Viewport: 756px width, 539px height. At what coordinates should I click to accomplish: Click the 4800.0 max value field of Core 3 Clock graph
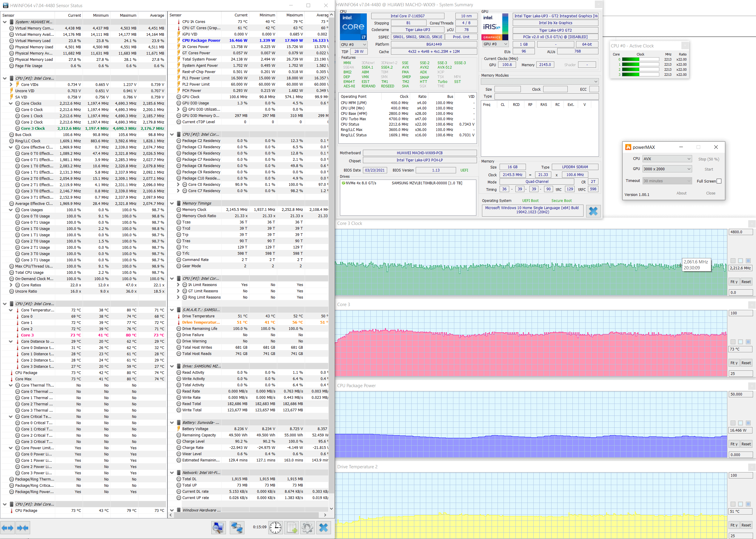(x=740, y=232)
